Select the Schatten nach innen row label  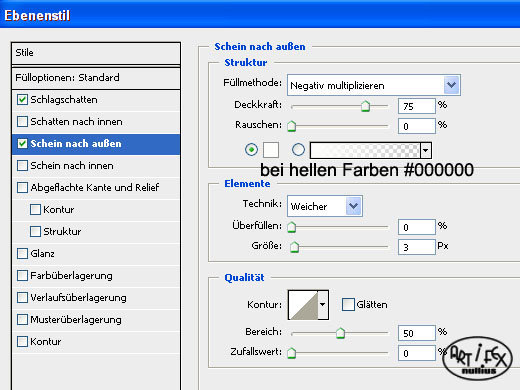(76, 122)
